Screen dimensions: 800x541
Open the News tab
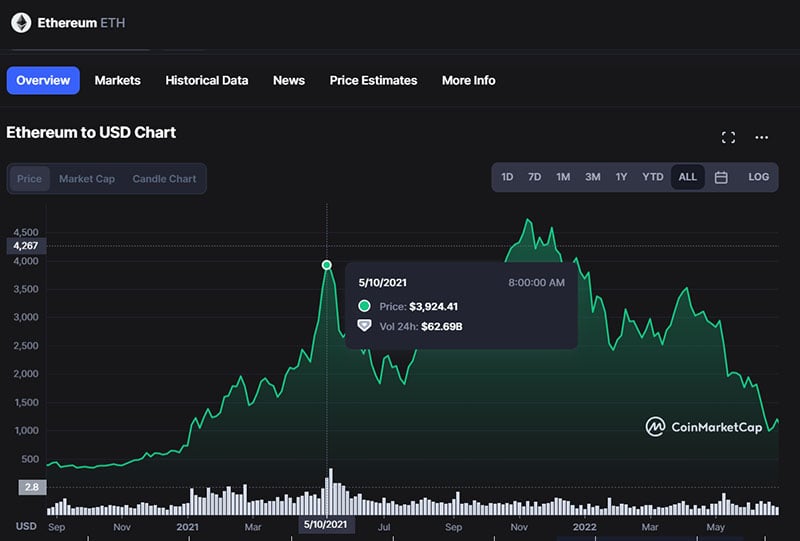[289, 80]
